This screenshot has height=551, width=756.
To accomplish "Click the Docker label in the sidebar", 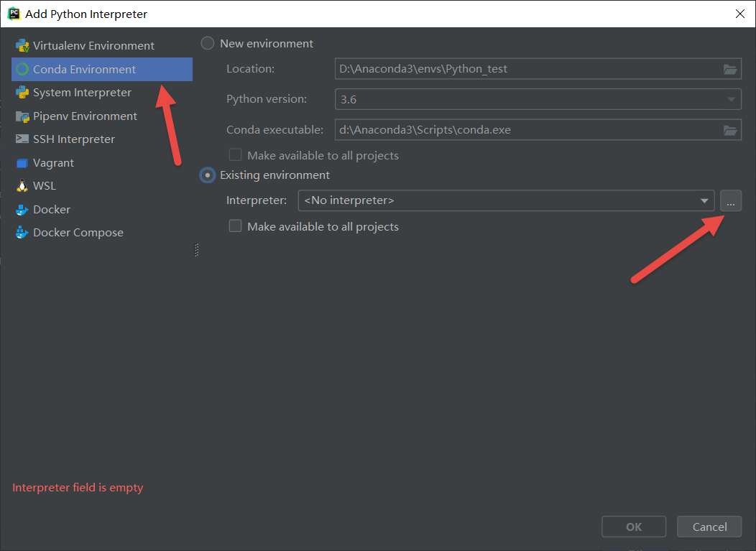I will (52, 209).
